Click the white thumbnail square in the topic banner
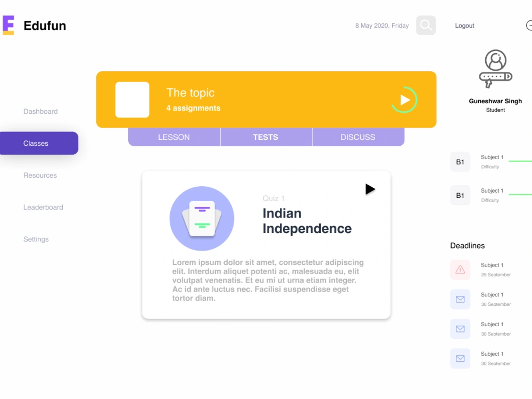This screenshot has width=532, height=399. coord(132,99)
